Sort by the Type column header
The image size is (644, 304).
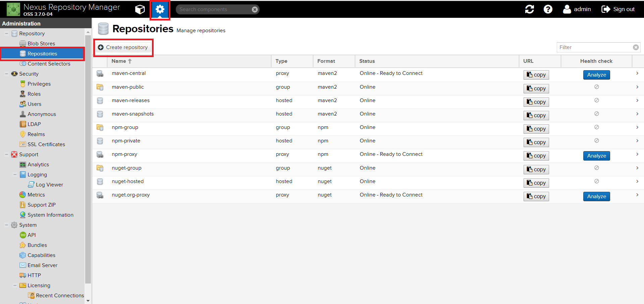(x=292, y=61)
